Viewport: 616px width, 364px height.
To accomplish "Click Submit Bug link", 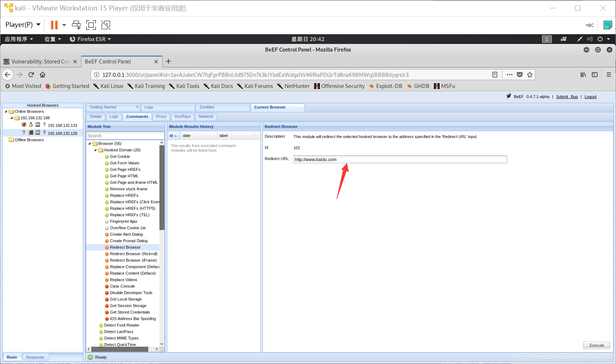I will 567,97.
